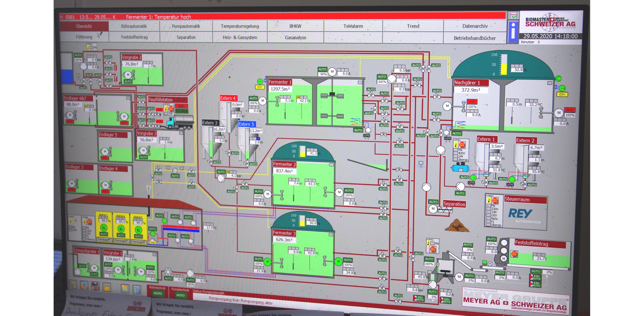Expand Vorgrube 3 detail with corner box
Image resolution: width=644 pixels, height=316 pixels.
click(x=181, y=133)
